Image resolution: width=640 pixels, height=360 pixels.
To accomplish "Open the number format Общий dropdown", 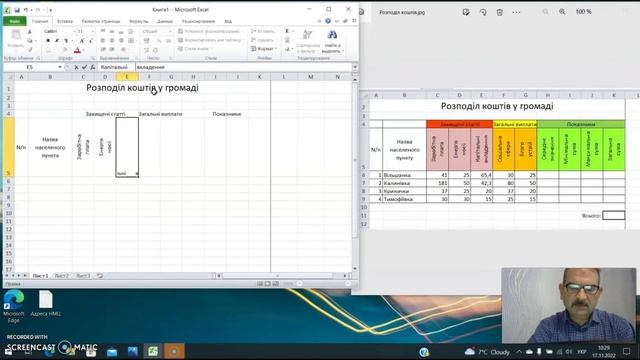I will pos(170,31).
